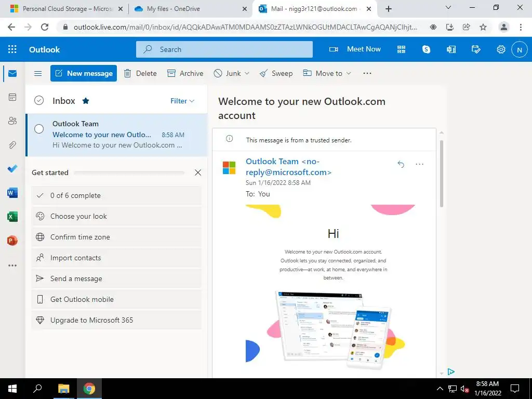
Task: Open the Filter dropdown
Action: tap(182, 101)
